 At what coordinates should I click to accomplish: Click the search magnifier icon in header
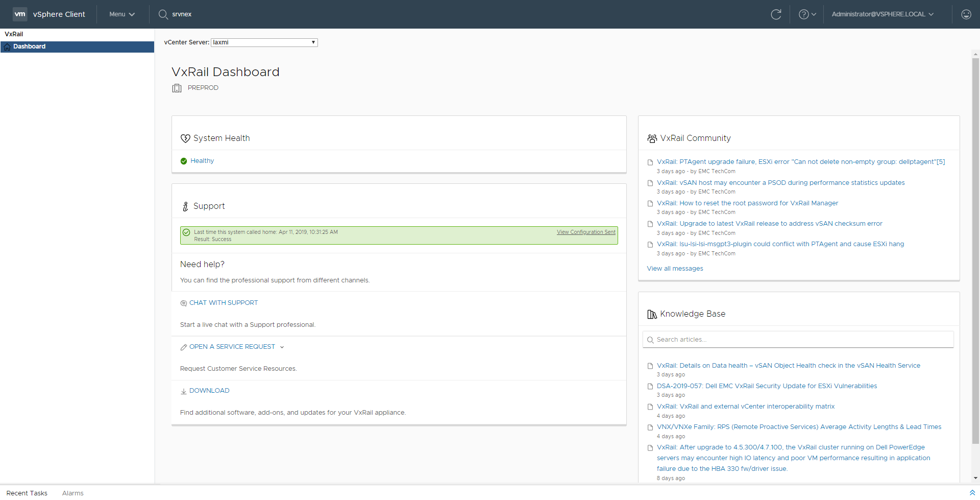pyautogui.click(x=163, y=14)
